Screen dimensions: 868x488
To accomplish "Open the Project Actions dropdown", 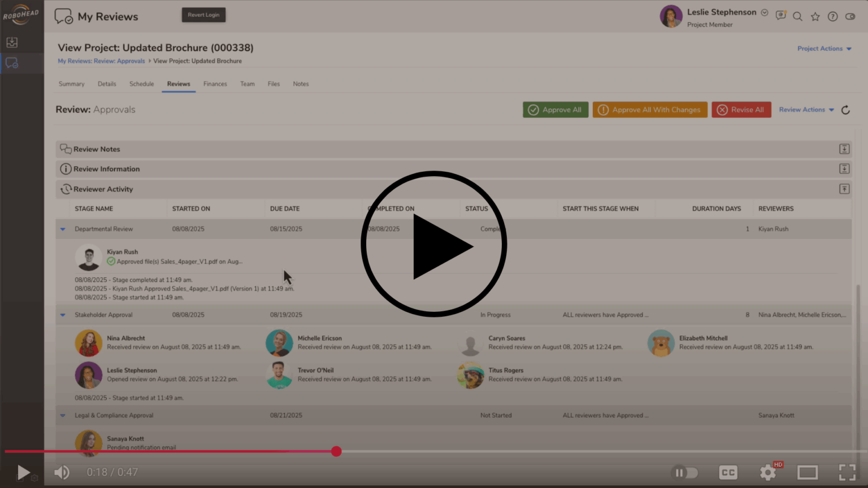I will tap(824, 49).
